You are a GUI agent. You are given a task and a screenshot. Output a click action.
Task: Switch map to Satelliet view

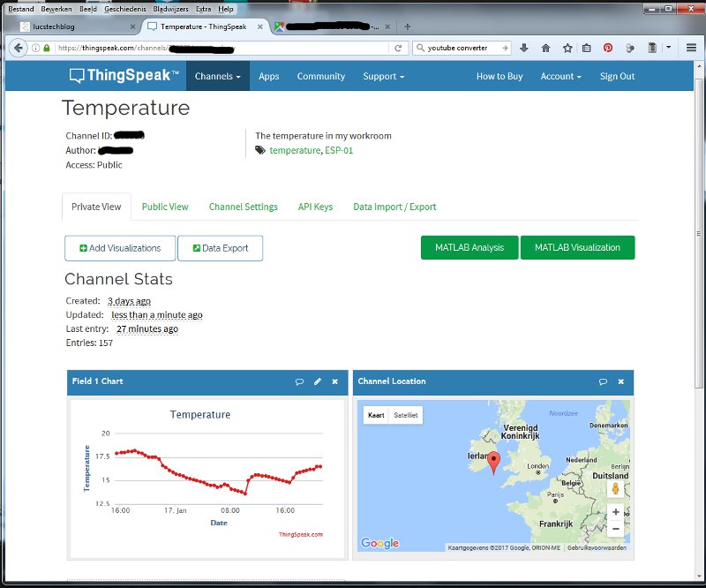406,414
